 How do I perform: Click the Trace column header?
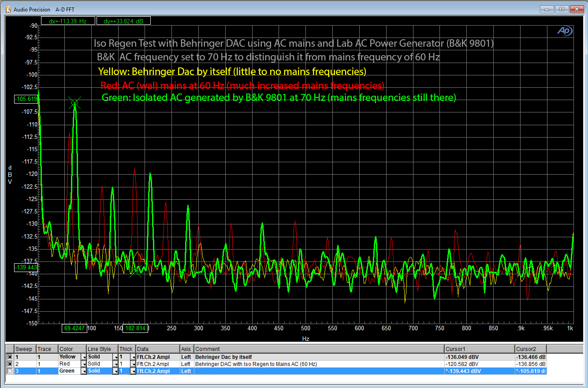(x=47, y=349)
